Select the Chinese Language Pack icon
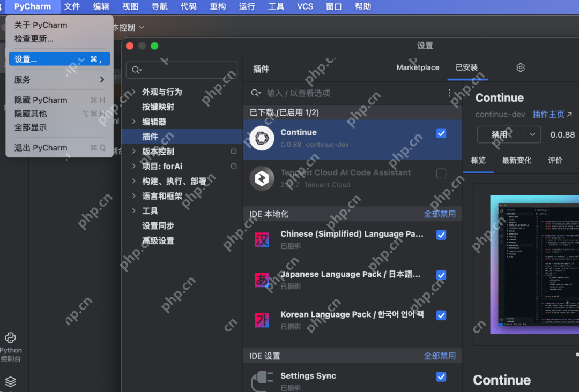This screenshot has width=579, height=392. pos(262,239)
